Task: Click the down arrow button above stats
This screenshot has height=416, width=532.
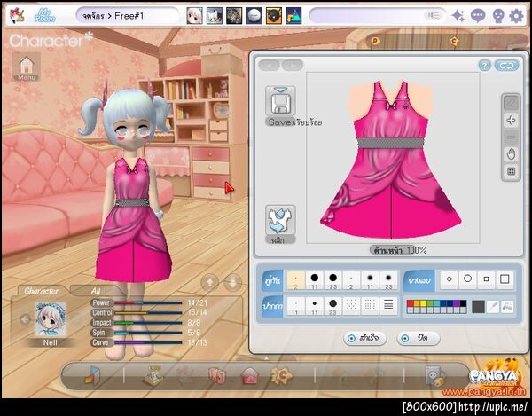Action: click(232, 282)
